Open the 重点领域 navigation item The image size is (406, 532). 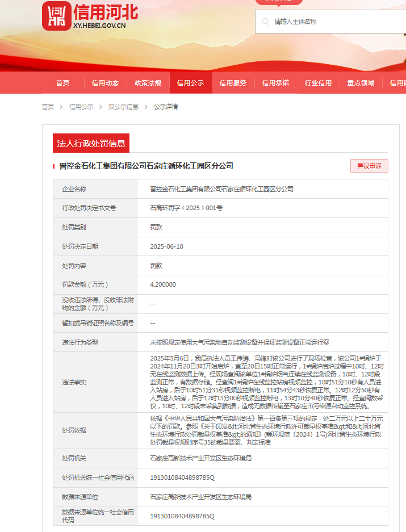(361, 83)
